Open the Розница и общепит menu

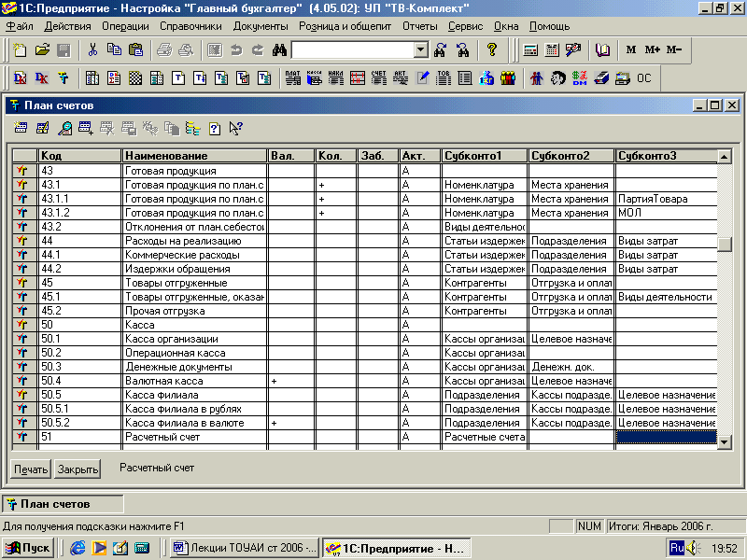click(345, 27)
